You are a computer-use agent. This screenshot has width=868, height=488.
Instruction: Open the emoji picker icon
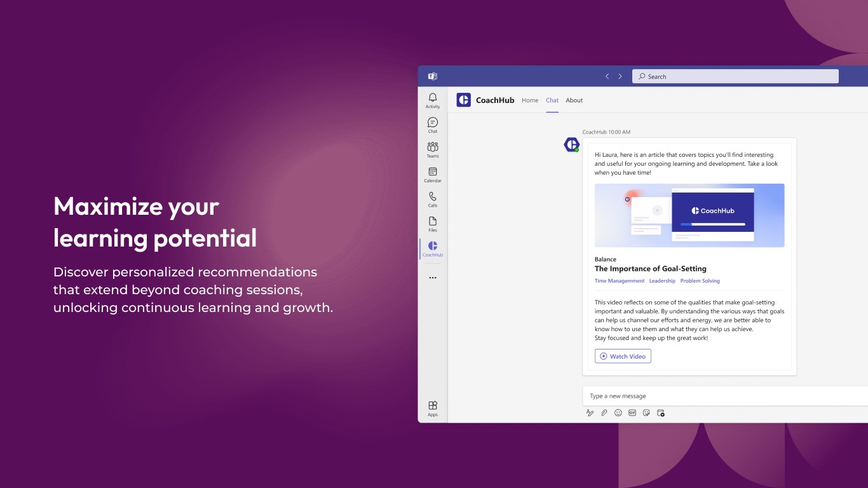tap(618, 412)
